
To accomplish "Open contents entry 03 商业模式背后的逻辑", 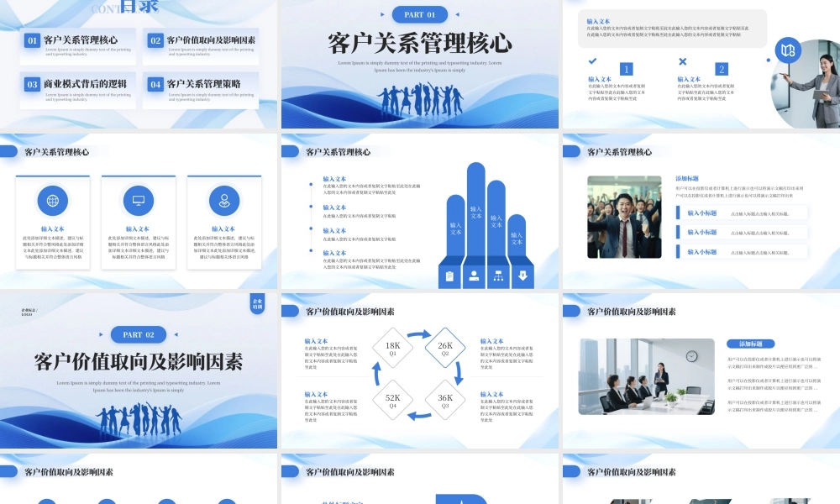I will (77, 91).
